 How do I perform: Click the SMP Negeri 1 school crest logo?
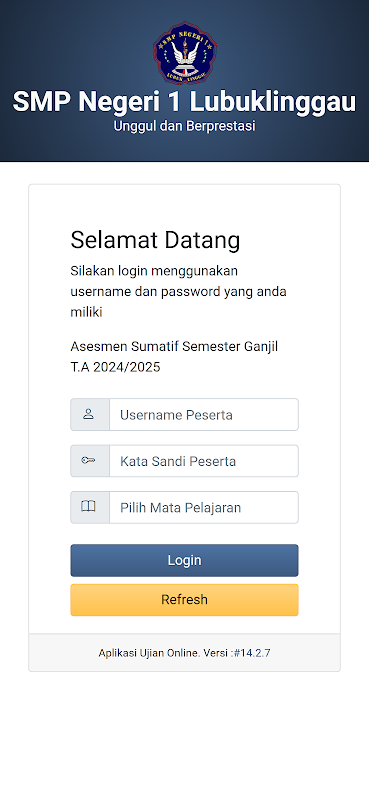185,53
